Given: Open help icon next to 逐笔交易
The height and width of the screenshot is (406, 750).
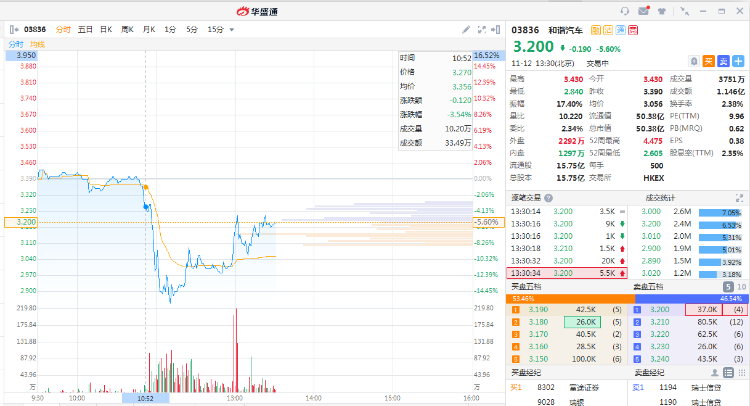Looking at the screenshot, I should point(549,198).
